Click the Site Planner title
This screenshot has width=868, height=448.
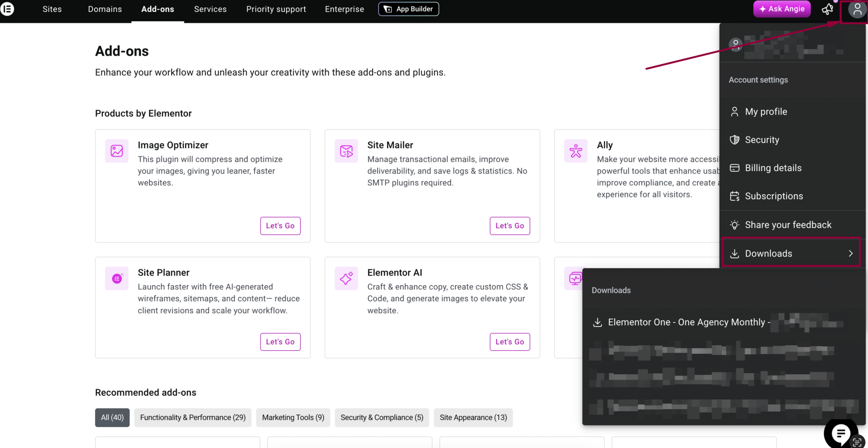coord(163,273)
